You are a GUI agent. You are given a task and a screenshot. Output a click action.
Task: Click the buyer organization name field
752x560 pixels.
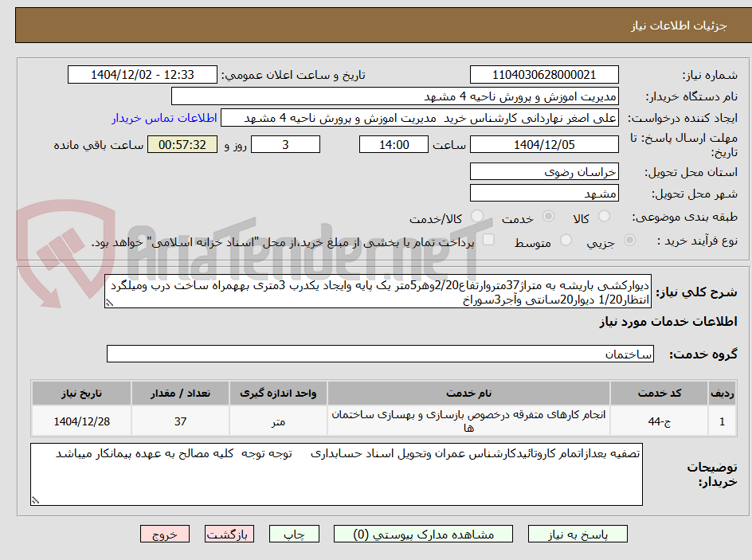[x=394, y=96]
